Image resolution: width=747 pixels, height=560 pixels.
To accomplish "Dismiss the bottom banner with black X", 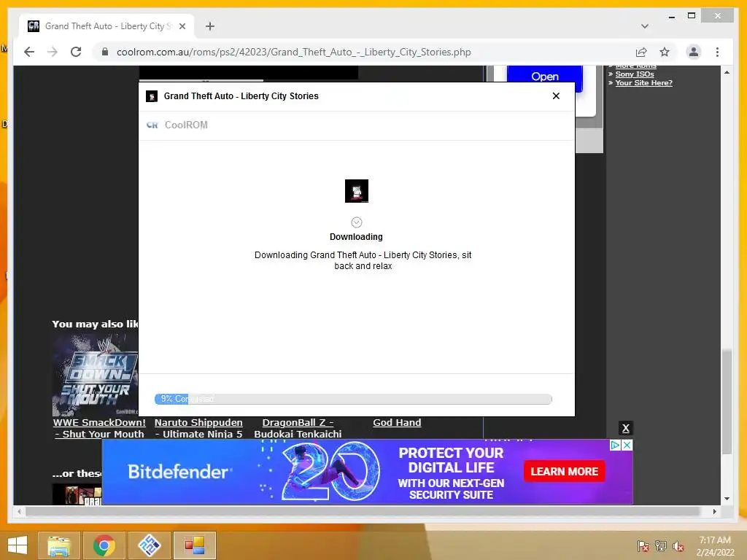I will click(625, 428).
